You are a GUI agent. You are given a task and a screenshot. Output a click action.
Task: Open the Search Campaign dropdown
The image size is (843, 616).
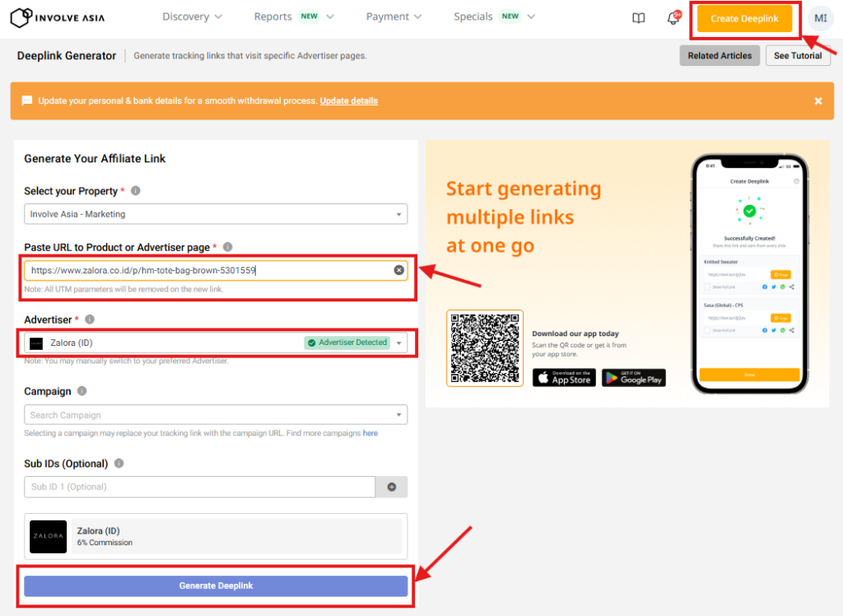click(216, 415)
